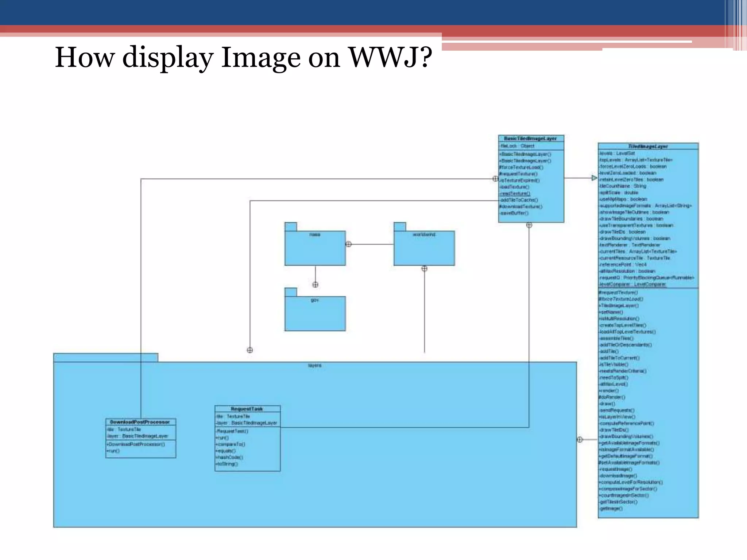The width and height of the screenshot is (747, 560).
Task: Click 'layer : BasicTiledImageLayer' in RequestTask
Action: coord(246,423)
